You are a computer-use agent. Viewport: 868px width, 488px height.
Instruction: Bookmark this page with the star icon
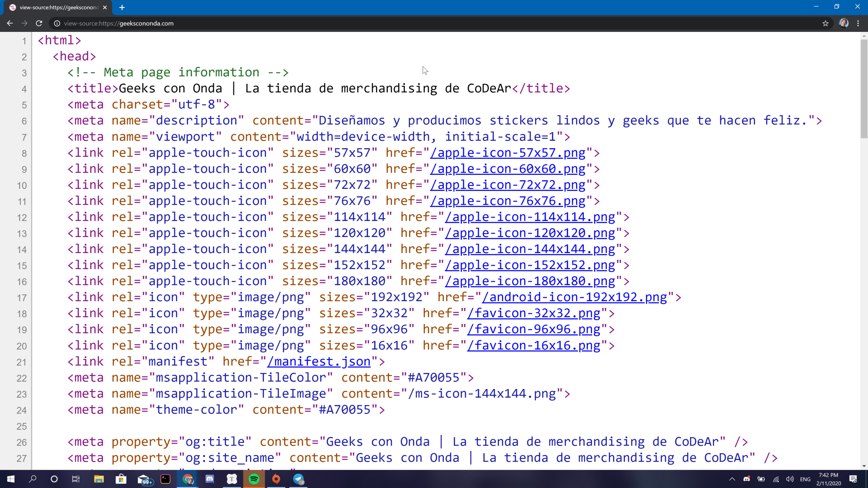[x=825, y=23]
